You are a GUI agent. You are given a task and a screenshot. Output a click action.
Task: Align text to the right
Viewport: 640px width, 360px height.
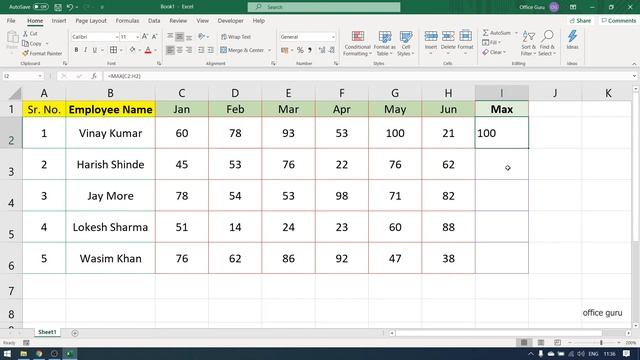189,50
